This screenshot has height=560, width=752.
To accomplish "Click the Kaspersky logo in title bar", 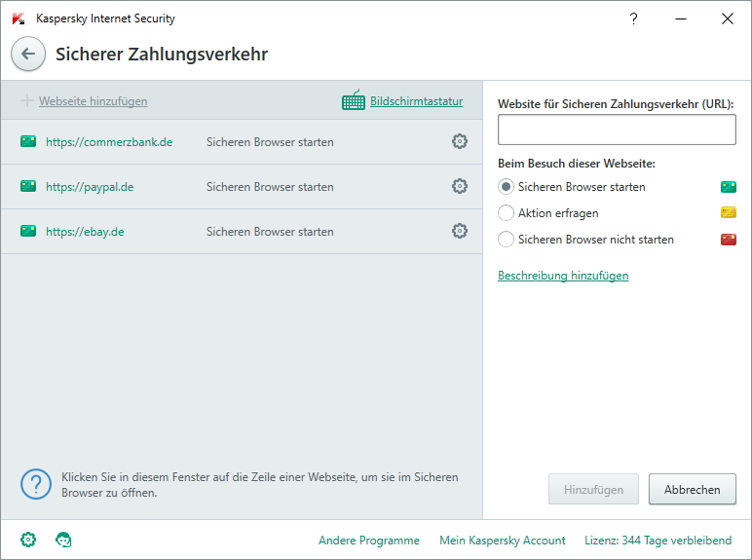I will click(19, 19).
